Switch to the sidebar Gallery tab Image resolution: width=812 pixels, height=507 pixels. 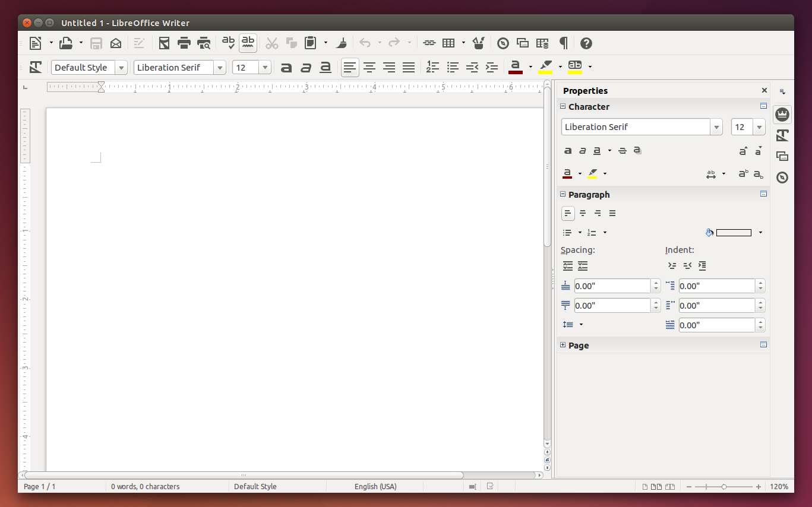pos(782,156)
